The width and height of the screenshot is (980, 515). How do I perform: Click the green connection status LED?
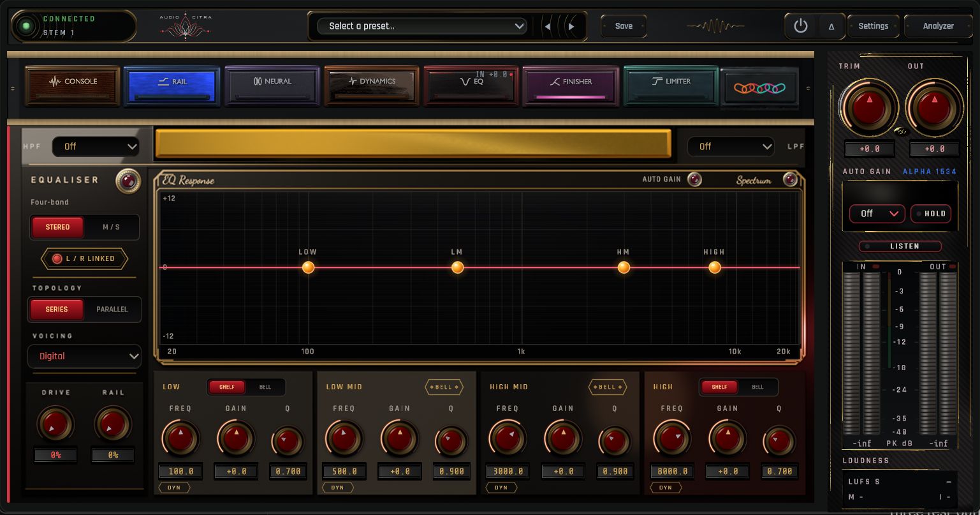[x=26, y=26]
